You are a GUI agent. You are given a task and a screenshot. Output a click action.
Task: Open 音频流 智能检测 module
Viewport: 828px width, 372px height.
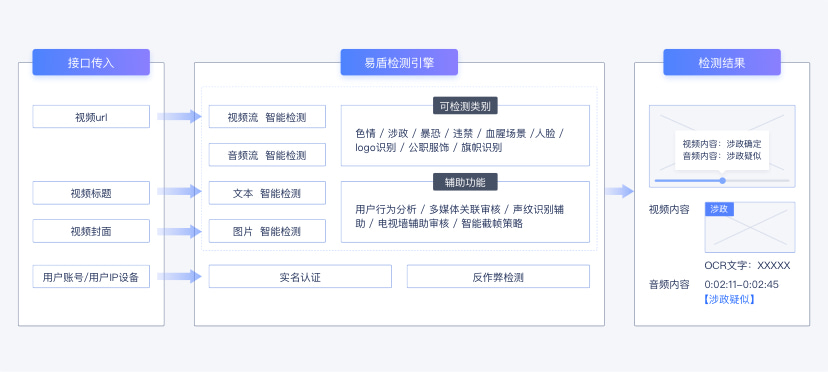click(267, 155)
